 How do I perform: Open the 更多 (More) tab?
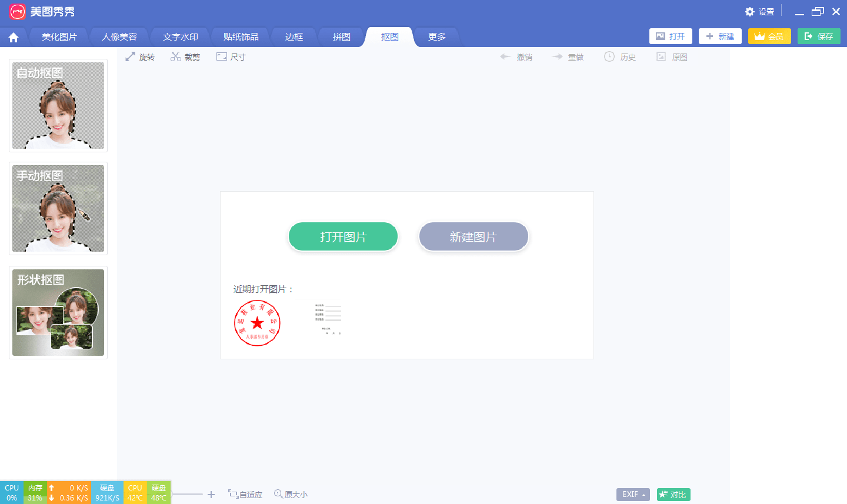(x=436, y=36)
